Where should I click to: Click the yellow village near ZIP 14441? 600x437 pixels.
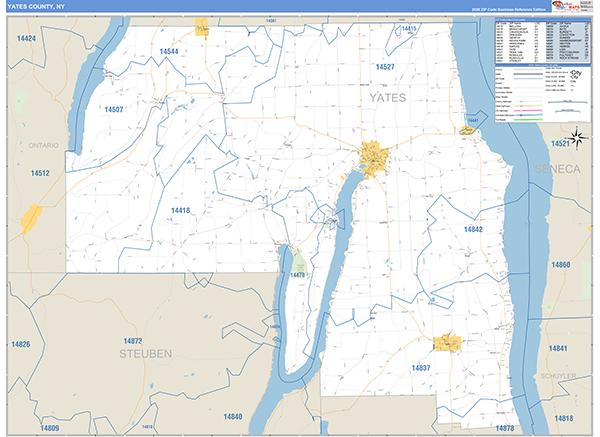click(467, 130)
